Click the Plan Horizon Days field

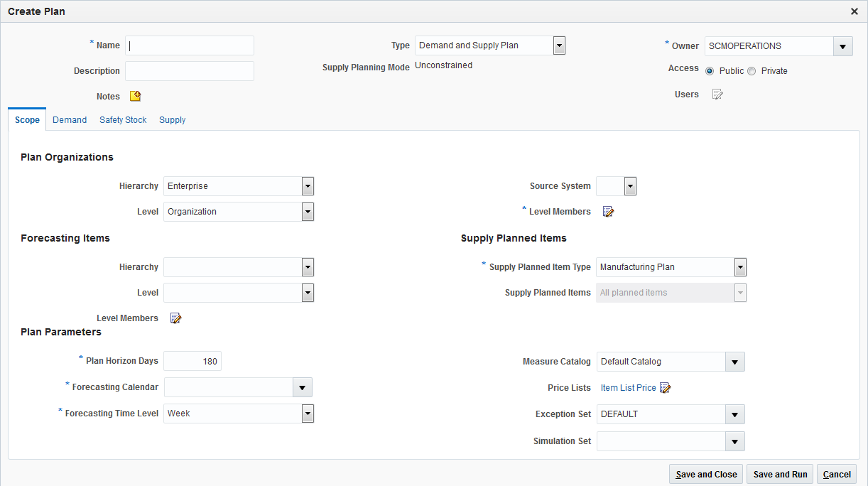click(192, 361)
